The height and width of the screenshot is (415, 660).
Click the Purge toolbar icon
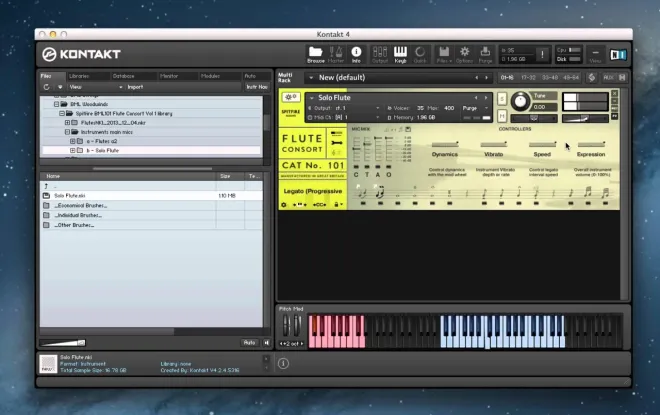pos(485,54)
